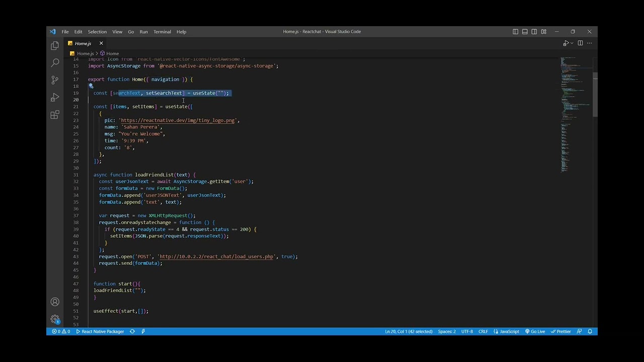The width and height of the screenshot is (644, 362).
Task: Toggle the secondary side bar layout icon
Action: click(x=534, y=32)
